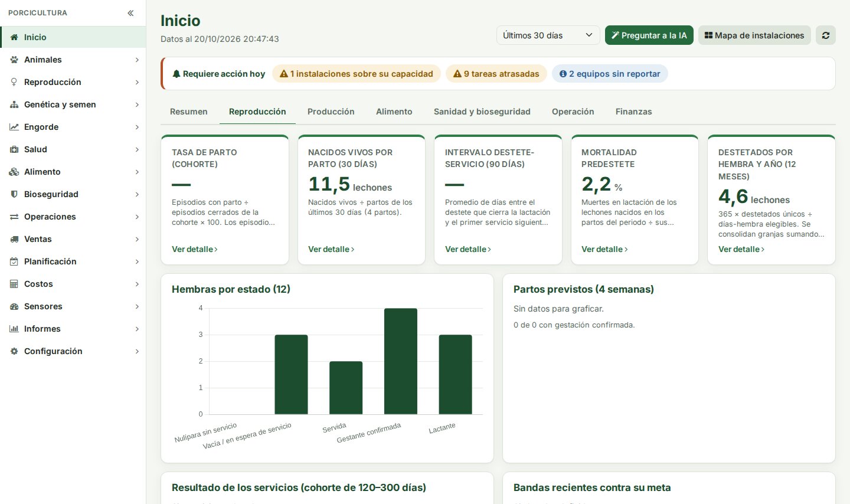850x504 pixels.
Task: Expand the Engorde menu chevron
Action: pos(137,127)
